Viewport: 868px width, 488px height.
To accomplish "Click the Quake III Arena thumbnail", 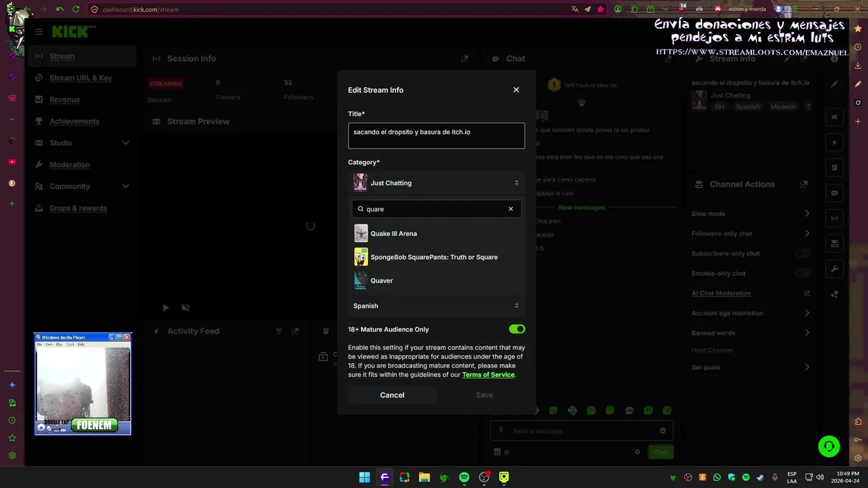I will click(361, 233).
